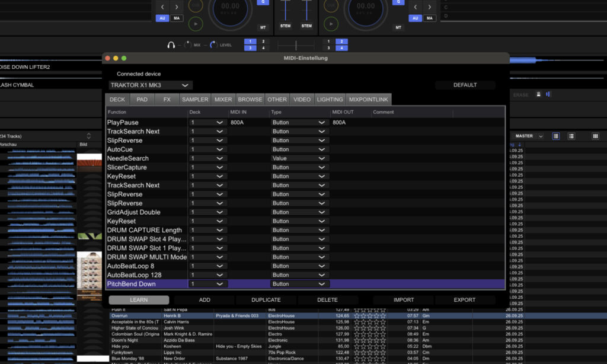Click the headphone cue icon in the mixer
The image size is (607, 364).
[172, 45]
